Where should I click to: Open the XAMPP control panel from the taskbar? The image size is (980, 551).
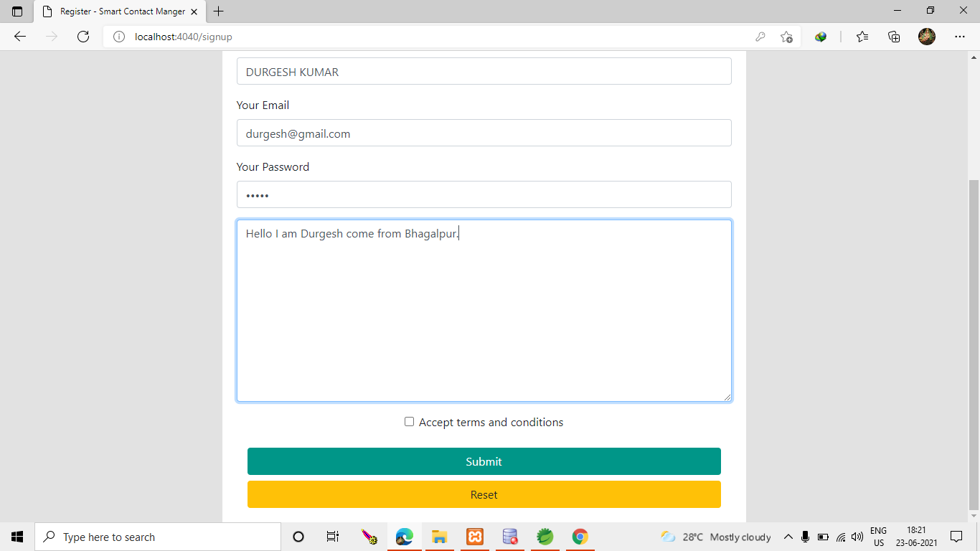coord(474,536)
